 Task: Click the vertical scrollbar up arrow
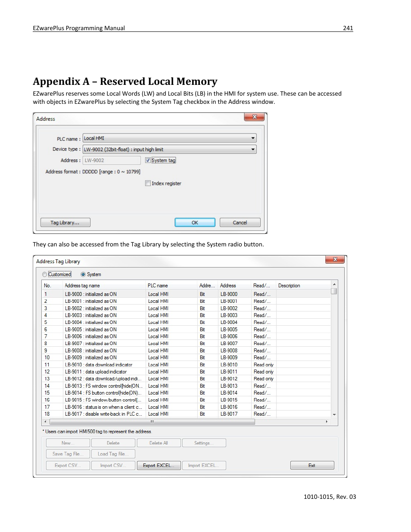(334, 284)
